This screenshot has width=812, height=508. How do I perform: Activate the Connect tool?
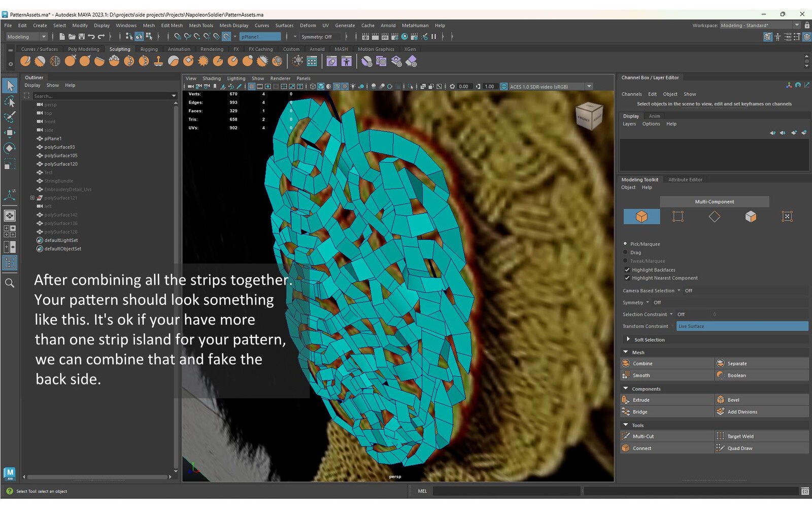667,449
